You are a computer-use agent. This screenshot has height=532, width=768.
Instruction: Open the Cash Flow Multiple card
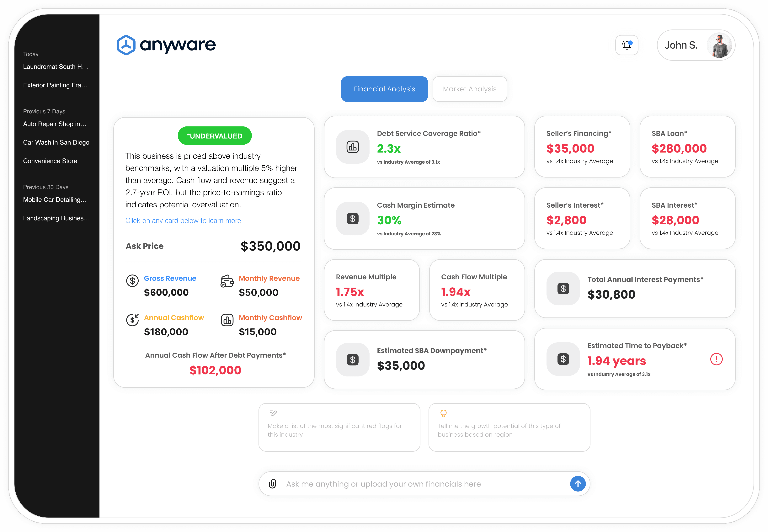click(477, 290)
